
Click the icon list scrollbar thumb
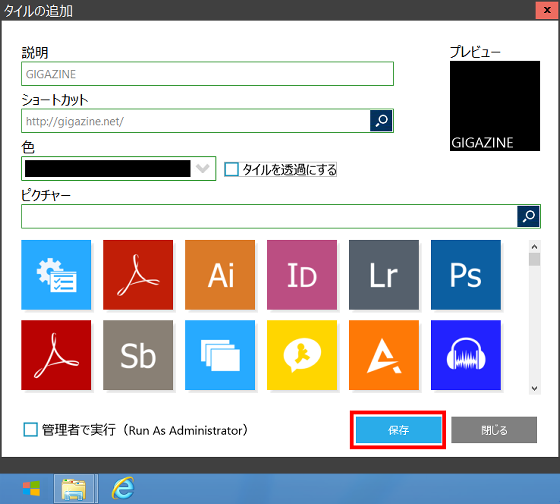pyautogui.click(x=534, y=259)
